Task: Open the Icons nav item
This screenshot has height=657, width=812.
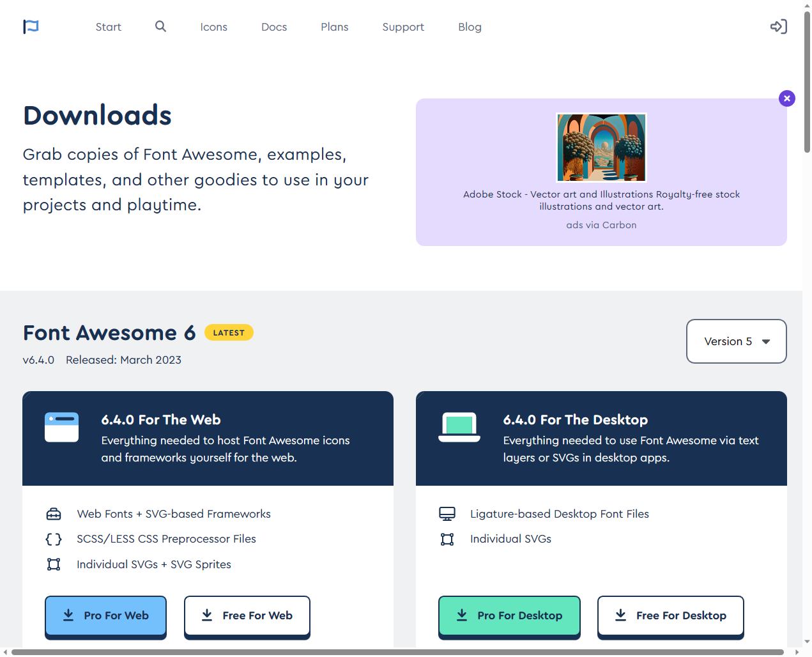Action: point(214,27)
